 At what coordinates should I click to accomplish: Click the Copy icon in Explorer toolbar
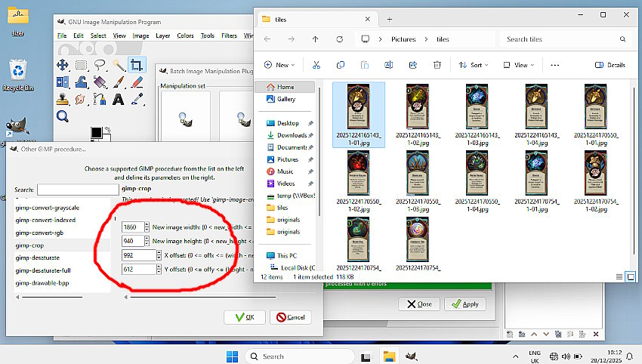click(340, 65)
